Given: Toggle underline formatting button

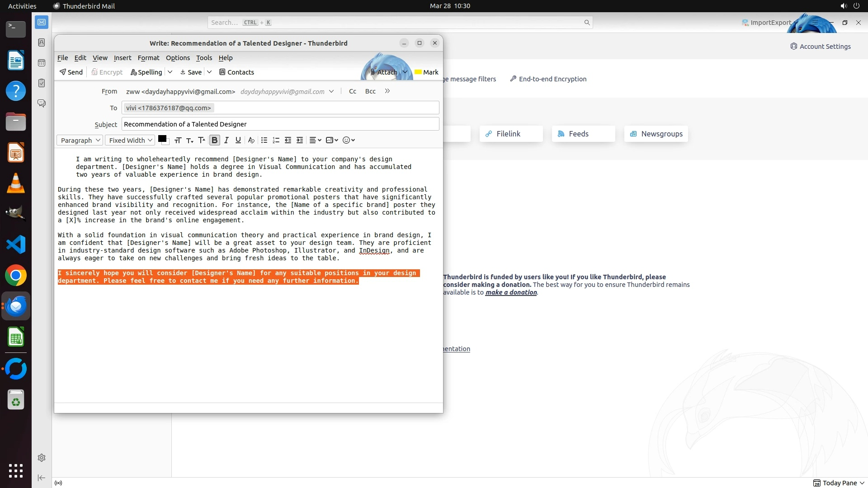Looking at the screenshot, I should [238, 140].
